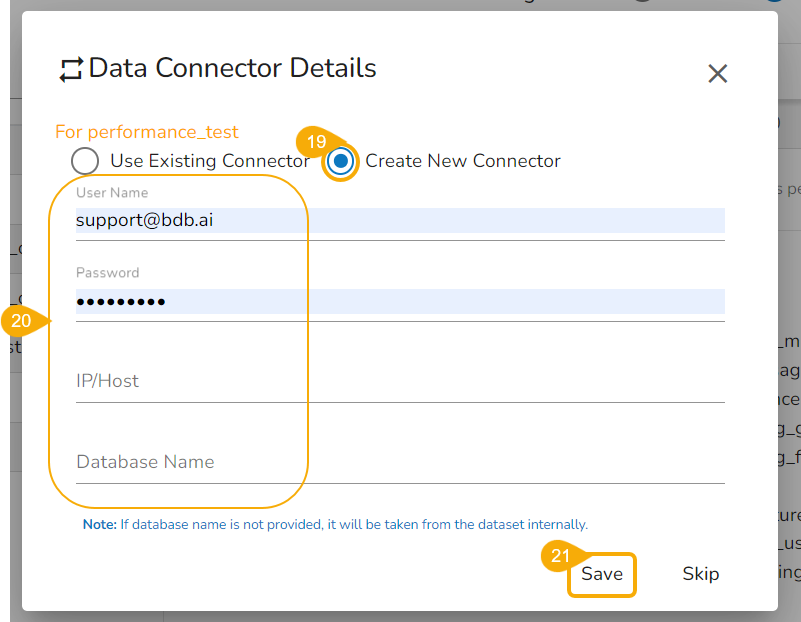Click the blue database name note text
Viewport: 801px width, 622px height.
335,524
